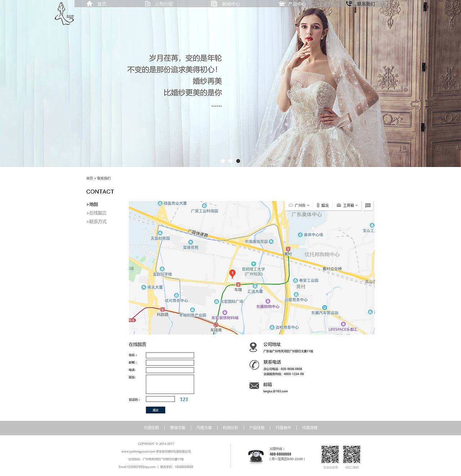
Task: Click the 黄村 metro station icon
Action: (288, 249)
